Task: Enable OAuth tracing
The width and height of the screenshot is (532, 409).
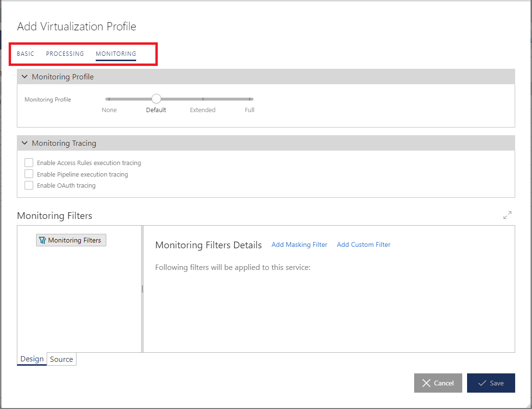Action: [x=28, y=185]
